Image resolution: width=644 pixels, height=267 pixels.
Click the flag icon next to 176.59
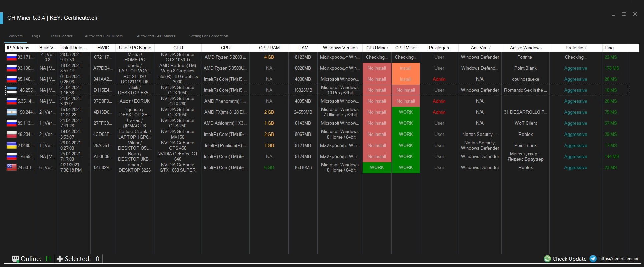click(12, 156)
